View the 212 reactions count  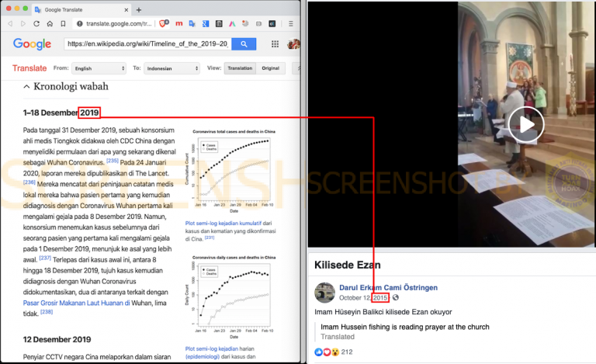pyautogui.click(x=347, y=352)
